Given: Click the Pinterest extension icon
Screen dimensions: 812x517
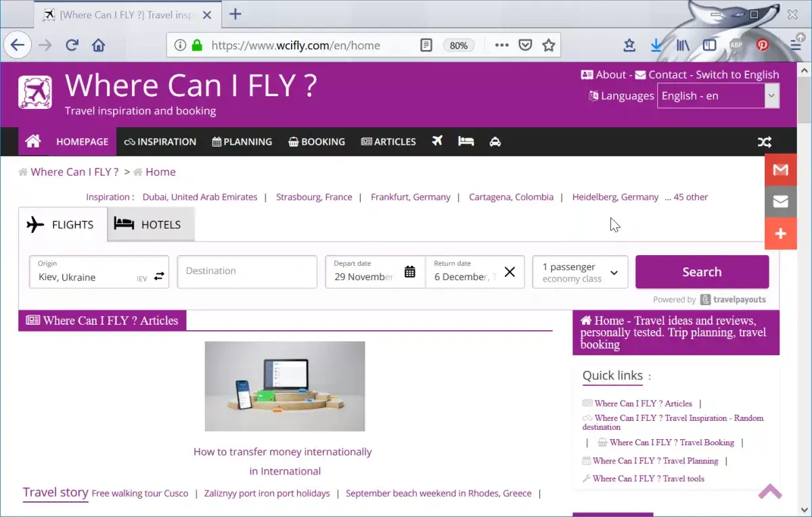Looking at the screenshot, I should point(763,45).
